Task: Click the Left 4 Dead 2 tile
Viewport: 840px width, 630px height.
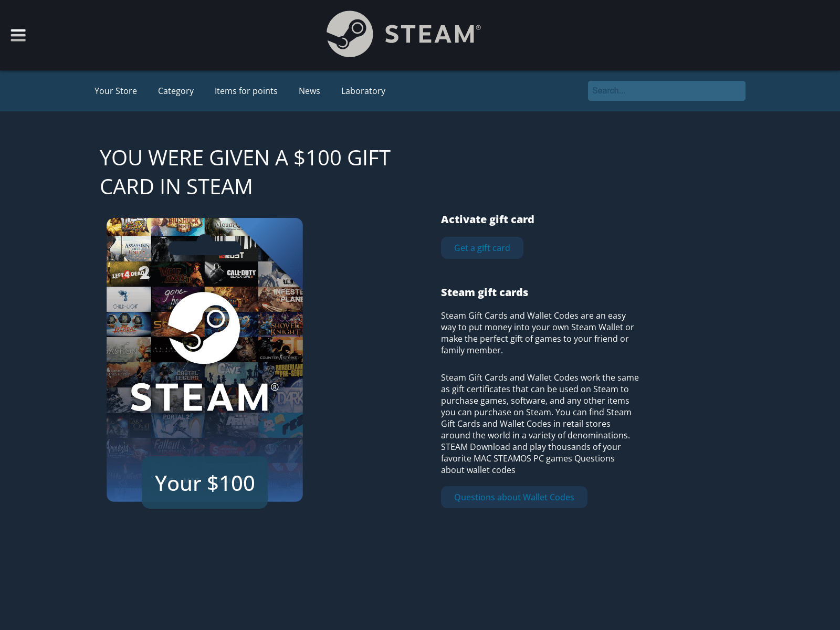Action: click(129, 274)
